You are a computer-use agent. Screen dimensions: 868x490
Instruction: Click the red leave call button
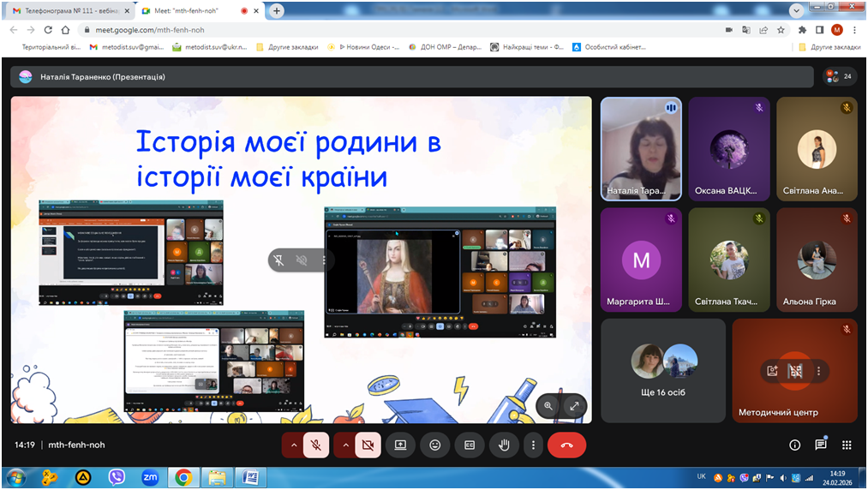coord(566,445)
